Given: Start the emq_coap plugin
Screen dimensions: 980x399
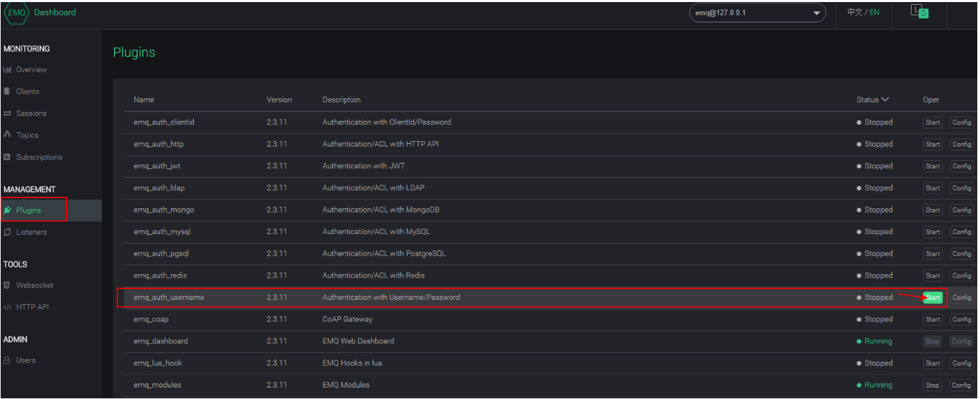Looking at the screenshot, I should click(x=933, y=320).
